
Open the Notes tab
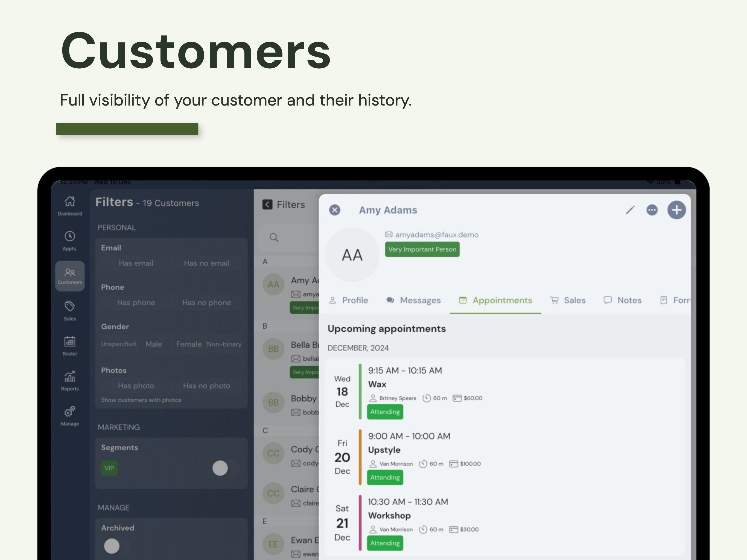[622, 300]
